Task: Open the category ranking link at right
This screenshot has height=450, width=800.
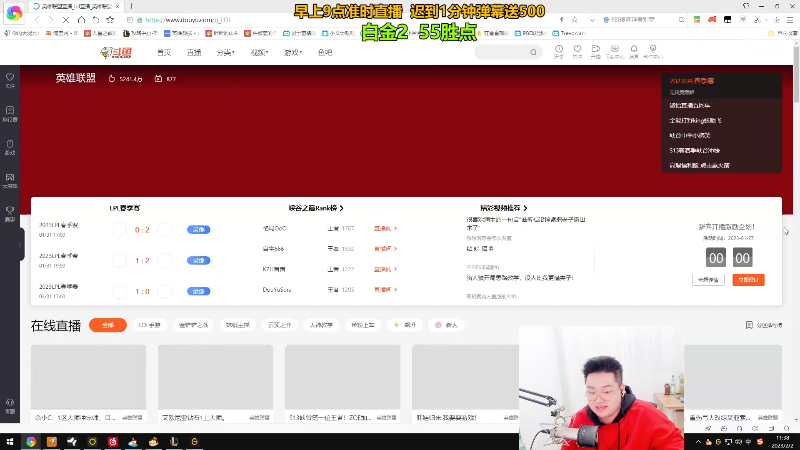Action: coord(764,325)
